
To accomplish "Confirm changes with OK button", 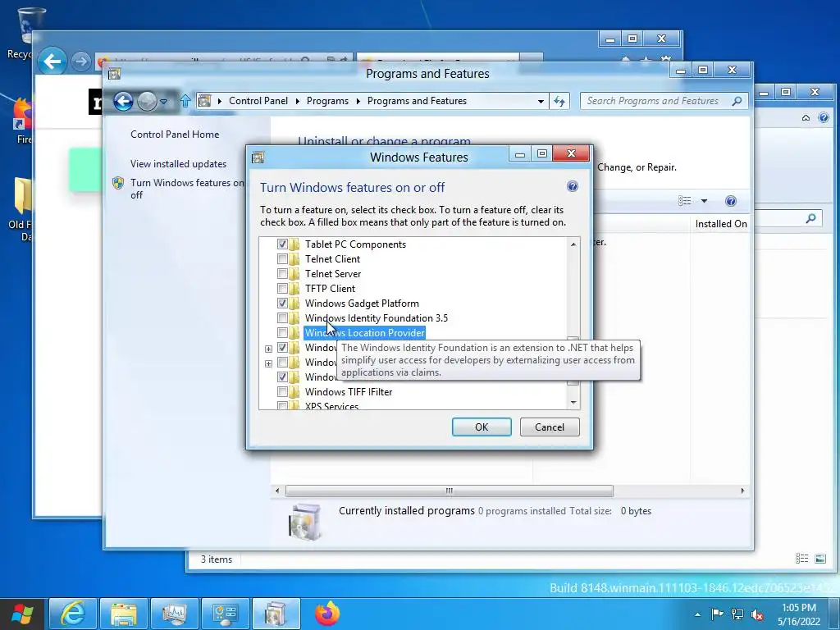I will 481,427.
